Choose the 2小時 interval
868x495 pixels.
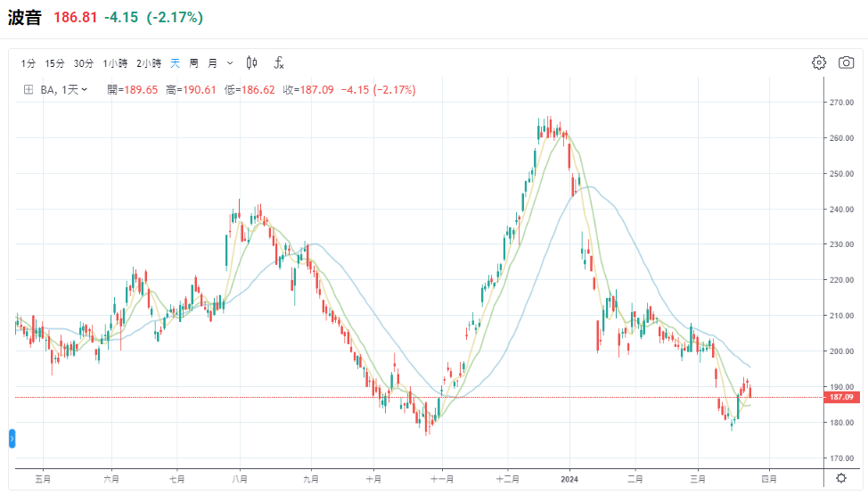pos(149,63)
